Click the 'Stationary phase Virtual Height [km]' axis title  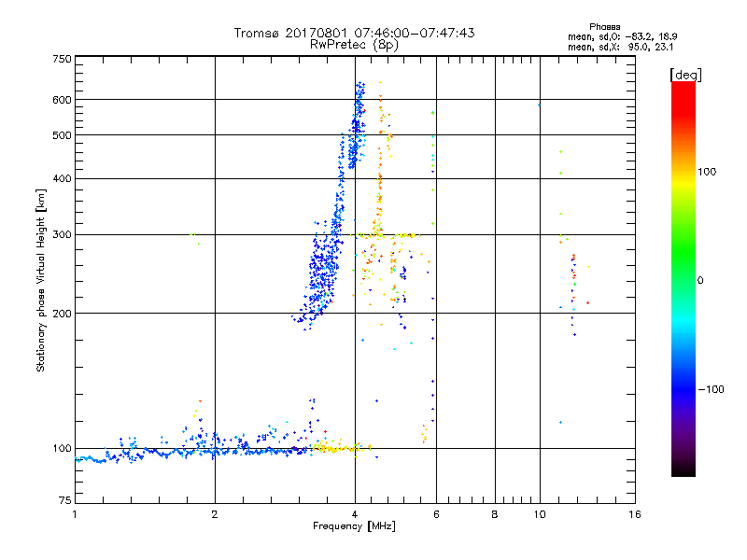(x=40, y=281)
